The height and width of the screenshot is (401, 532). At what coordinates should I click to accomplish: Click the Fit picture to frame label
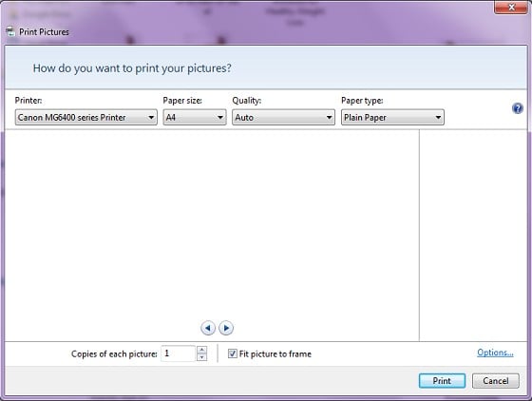pos(275,354)
